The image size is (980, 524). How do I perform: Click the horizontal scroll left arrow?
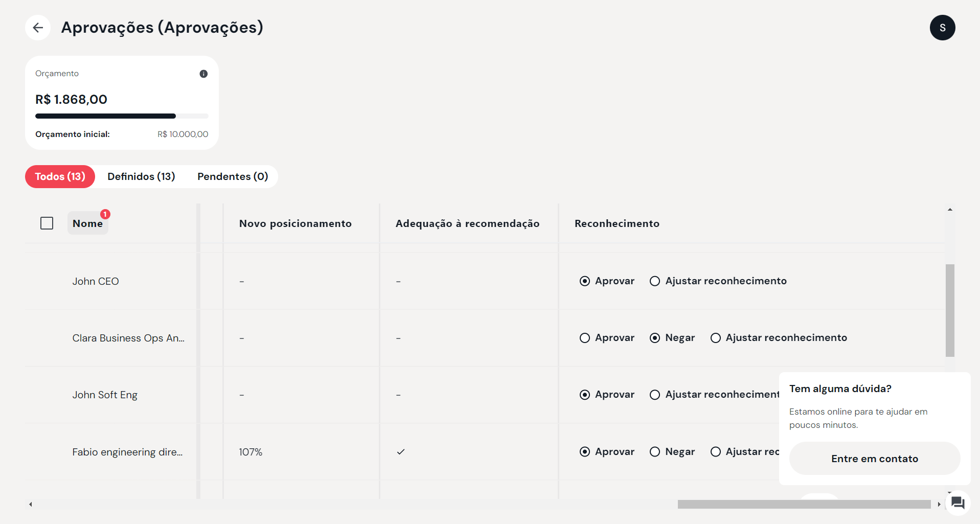tap(31, 504)
